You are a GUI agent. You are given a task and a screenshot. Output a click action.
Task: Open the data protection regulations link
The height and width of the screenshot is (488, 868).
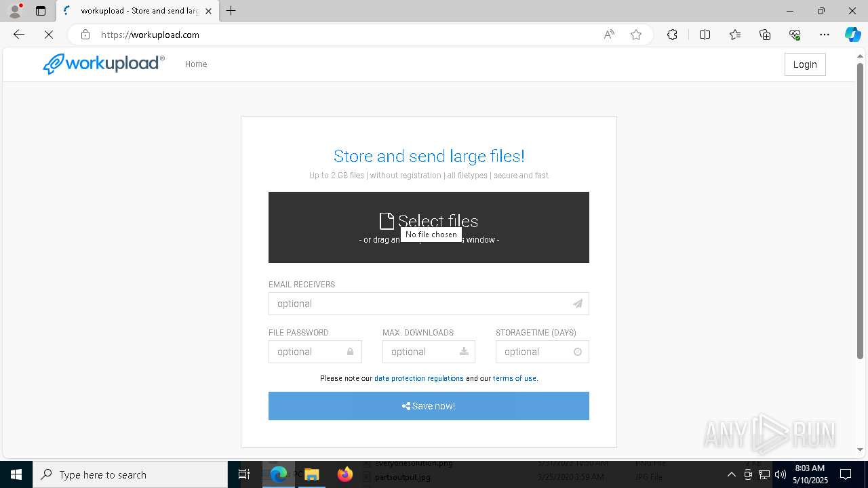(419, 378)
